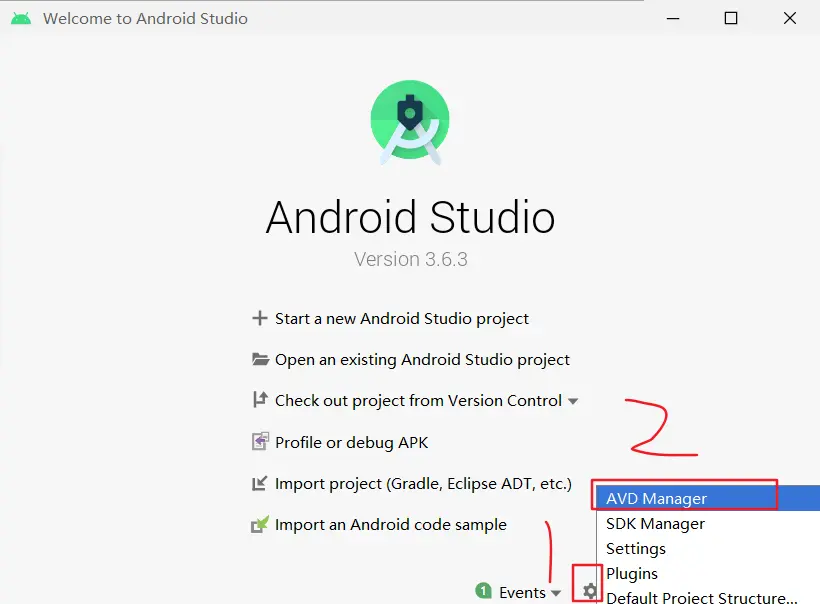Expand the Version Control dropdown arrow
The image size is (820, 604).
pyautogui.click(x=573, y=402)
